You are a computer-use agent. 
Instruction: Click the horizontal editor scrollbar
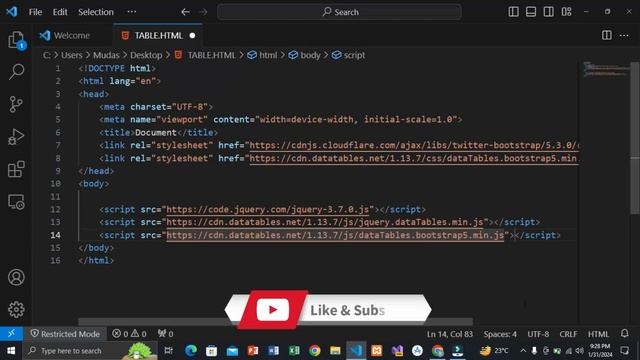(x=276, y=322)
